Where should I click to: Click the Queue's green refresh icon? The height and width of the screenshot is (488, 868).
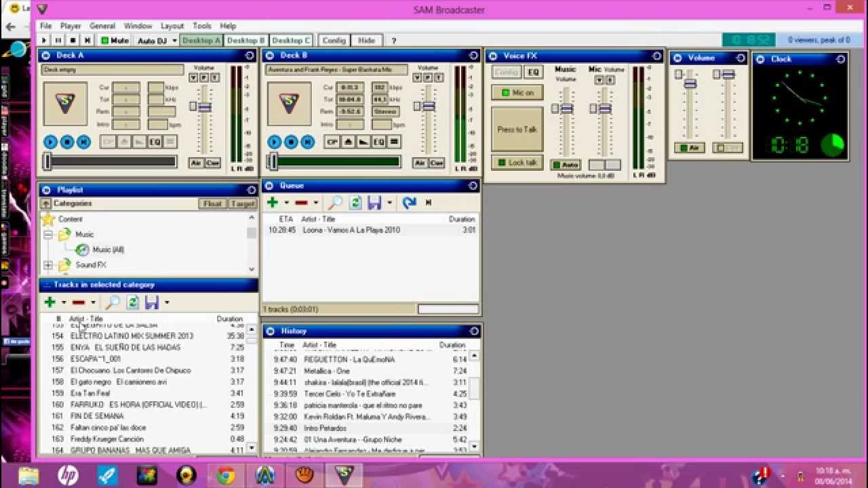click(x=355, y=202)
